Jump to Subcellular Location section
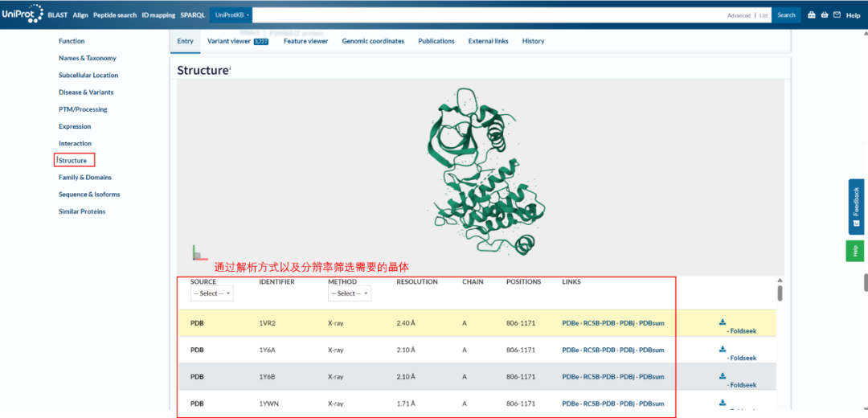Screen dimensions: 868x418 point(88,76)
